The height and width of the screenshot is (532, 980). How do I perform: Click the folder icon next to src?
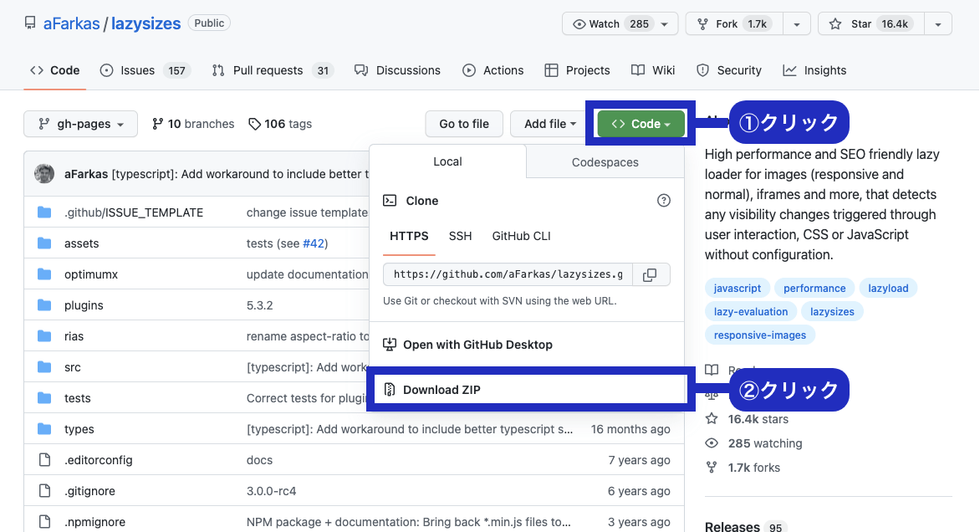(x=44, y=367)
